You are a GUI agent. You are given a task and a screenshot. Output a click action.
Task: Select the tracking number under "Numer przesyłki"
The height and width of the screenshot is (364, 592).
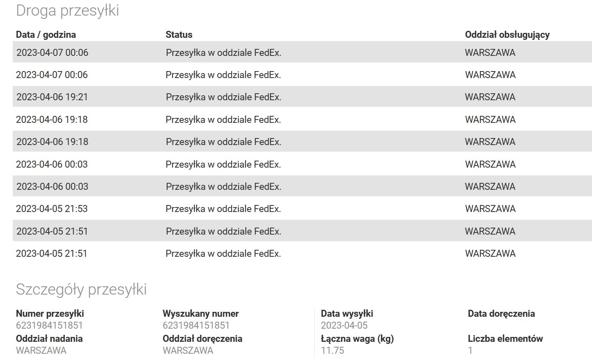tap(49, 325)
